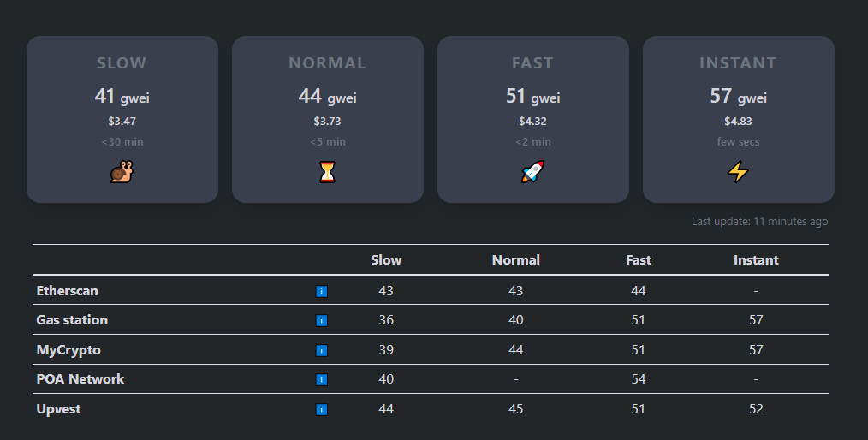Click the Fast column header
This screenshot has height=440, width=868.
tap(639, 260)
